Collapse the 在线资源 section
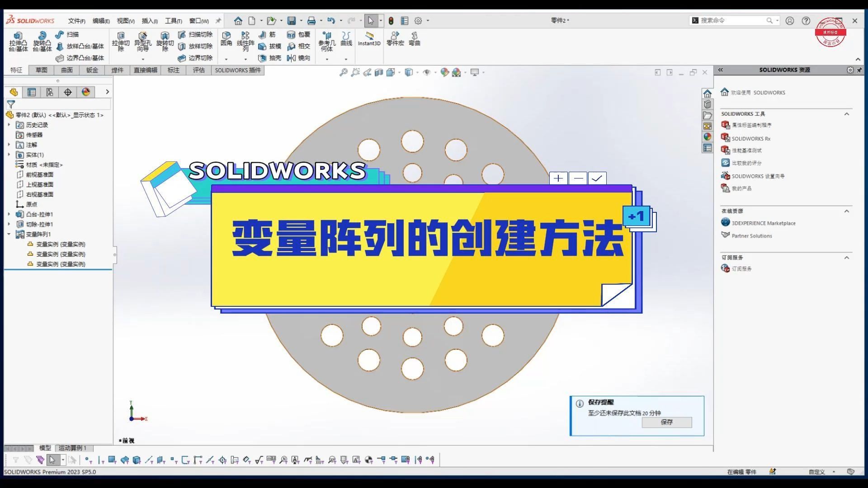This screenshot has width=868, height=488. tap(847, 211)
